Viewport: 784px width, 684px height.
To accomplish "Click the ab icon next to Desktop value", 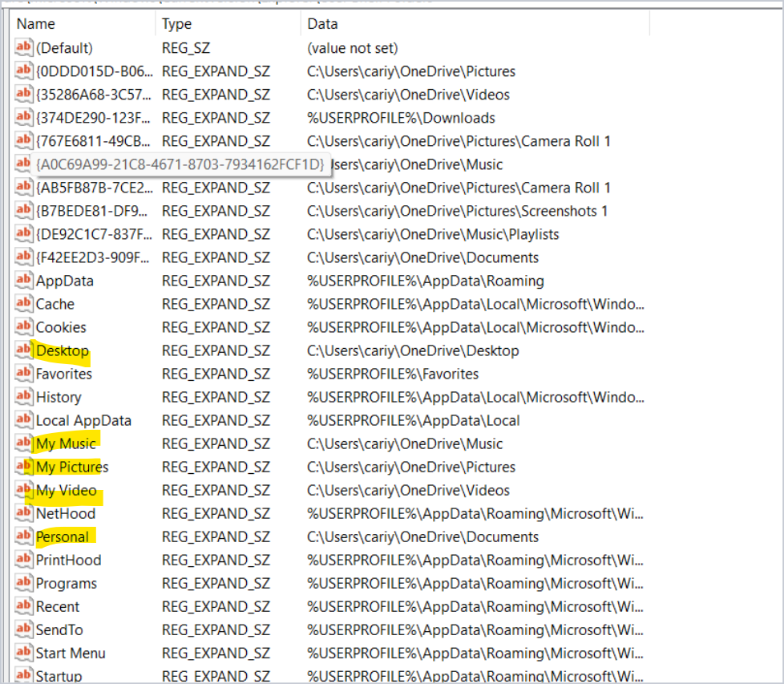I will tap(24, 350).
